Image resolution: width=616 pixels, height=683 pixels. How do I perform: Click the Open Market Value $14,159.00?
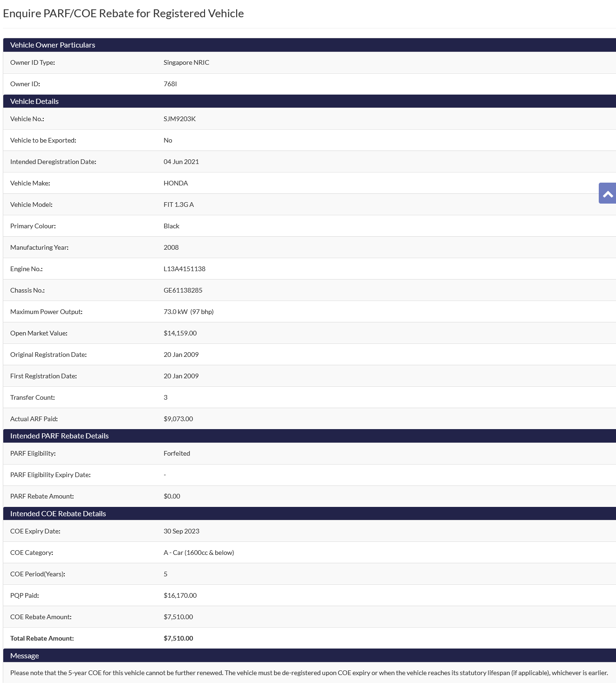180,333
